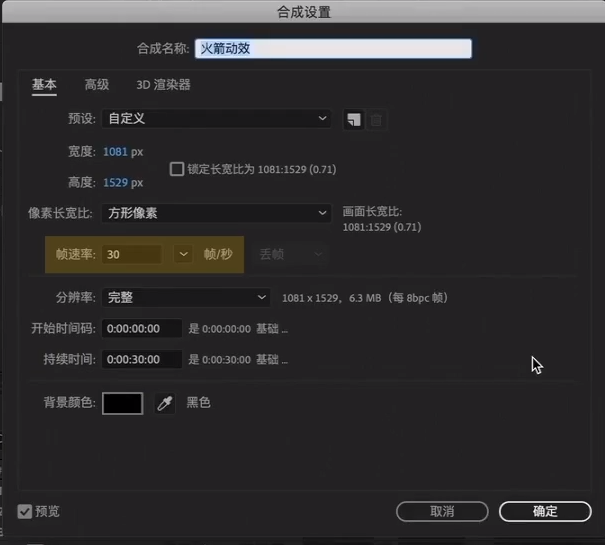Click the 取消 cancel button

click(442, 511)
